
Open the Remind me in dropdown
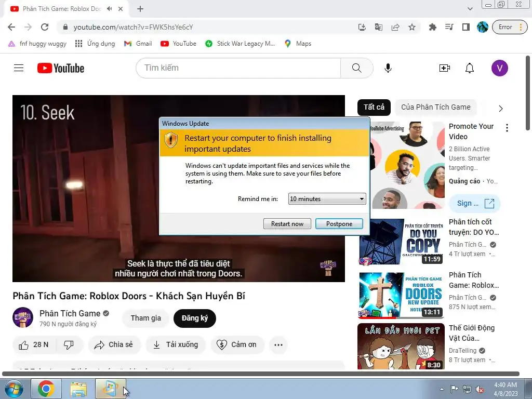pyautogui.click(x=327, y=199)
